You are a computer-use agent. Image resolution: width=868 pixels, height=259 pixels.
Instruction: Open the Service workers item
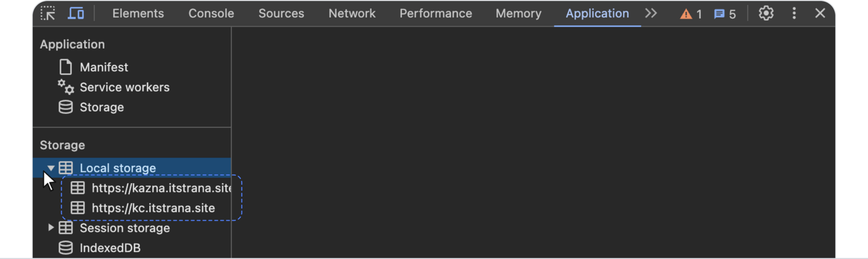[x=124, y=87]
